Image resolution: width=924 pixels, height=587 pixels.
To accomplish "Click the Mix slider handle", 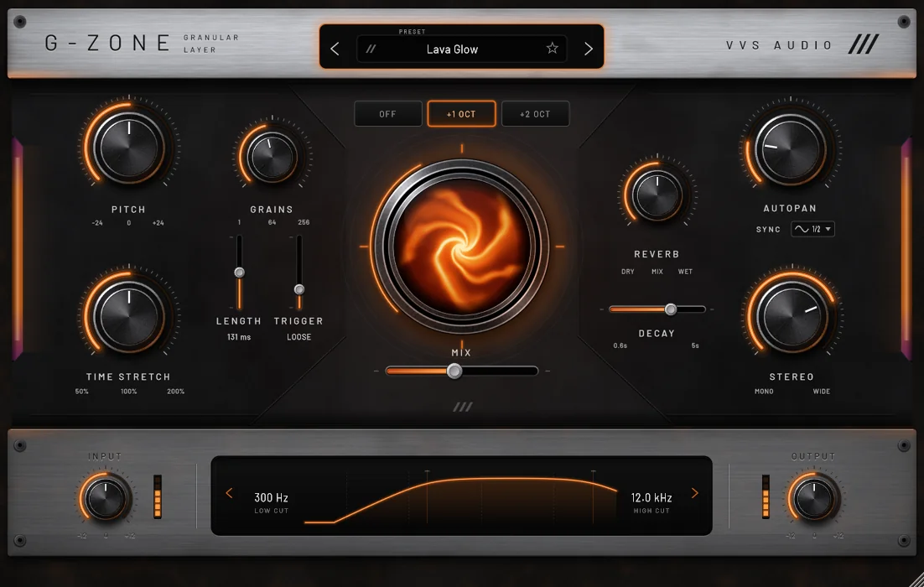I will coord(454,371).
